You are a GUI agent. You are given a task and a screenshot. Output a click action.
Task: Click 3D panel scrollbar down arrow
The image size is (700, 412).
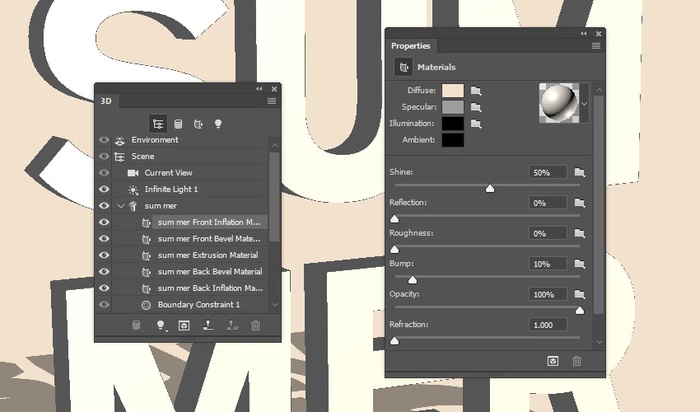(275, 305)
